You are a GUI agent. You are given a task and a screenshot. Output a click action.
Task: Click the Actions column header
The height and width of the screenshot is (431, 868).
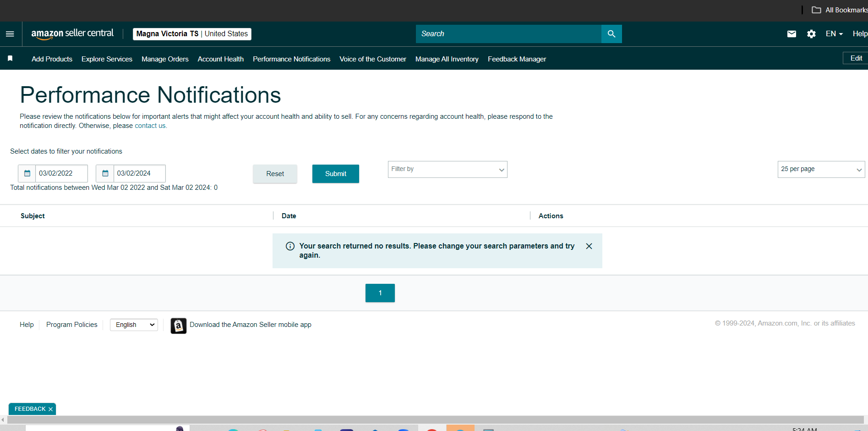pos(551,216)
